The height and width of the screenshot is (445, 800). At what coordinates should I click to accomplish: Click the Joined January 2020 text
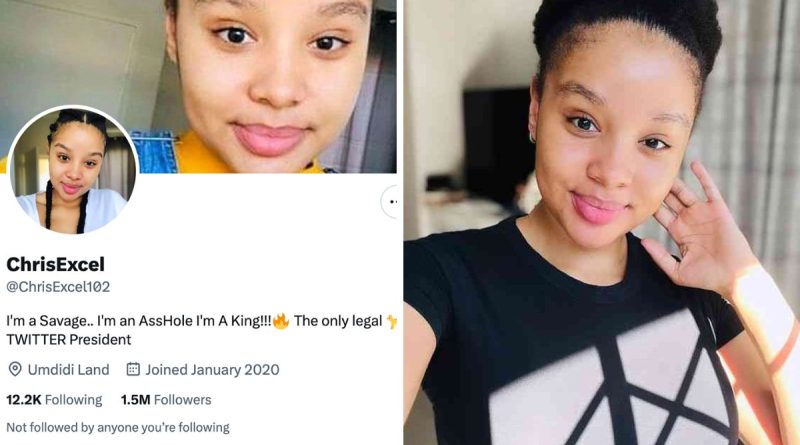coord(212,370)
